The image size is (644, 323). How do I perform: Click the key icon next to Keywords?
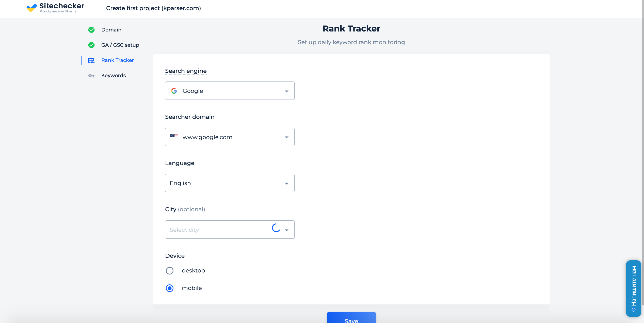pos(91,76)
